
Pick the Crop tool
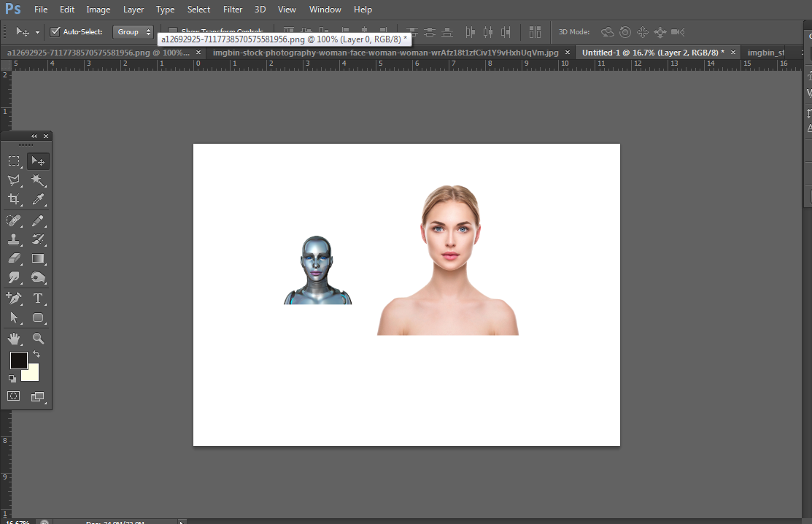(14, 199)
